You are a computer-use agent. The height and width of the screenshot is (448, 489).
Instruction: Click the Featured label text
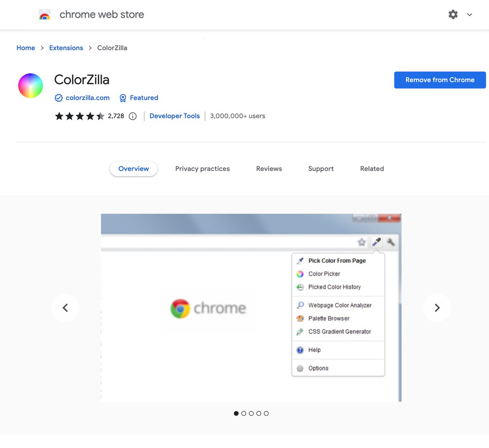144,98
